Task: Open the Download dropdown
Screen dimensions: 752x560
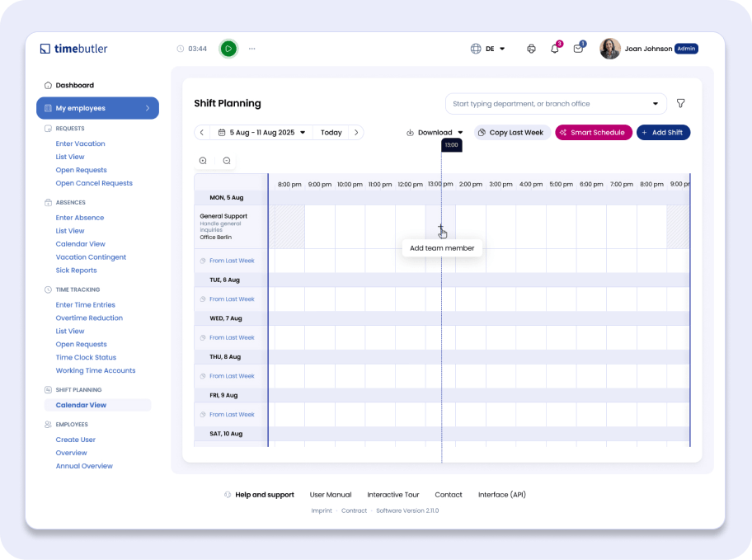Action: [435, 133]
